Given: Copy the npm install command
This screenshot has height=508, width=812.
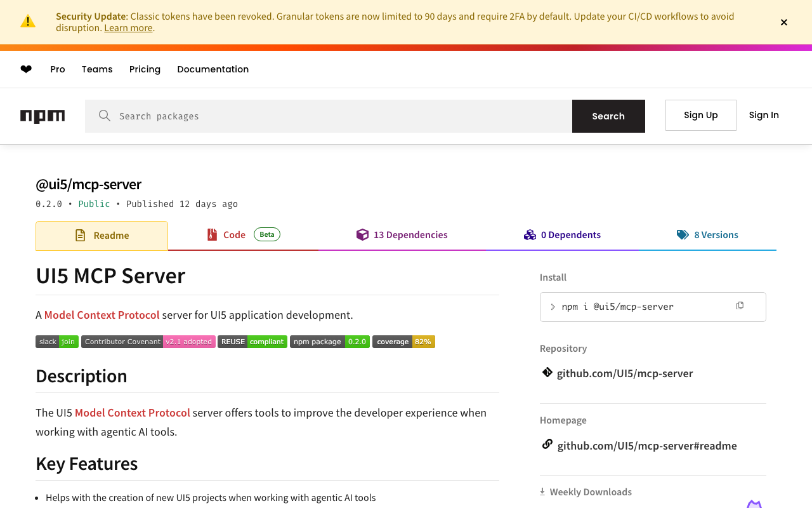Looking at the screenshot, I should tap(740, 306).
